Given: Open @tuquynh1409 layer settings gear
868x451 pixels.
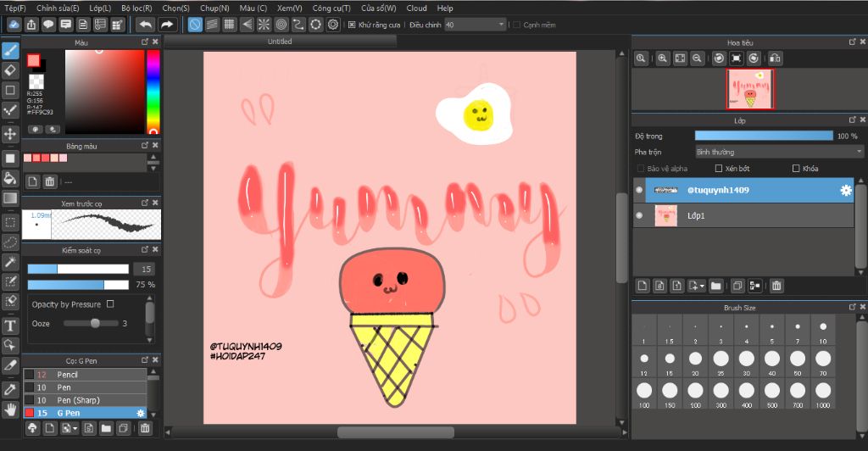Looking at the screenshot, I should coord(846,190).
